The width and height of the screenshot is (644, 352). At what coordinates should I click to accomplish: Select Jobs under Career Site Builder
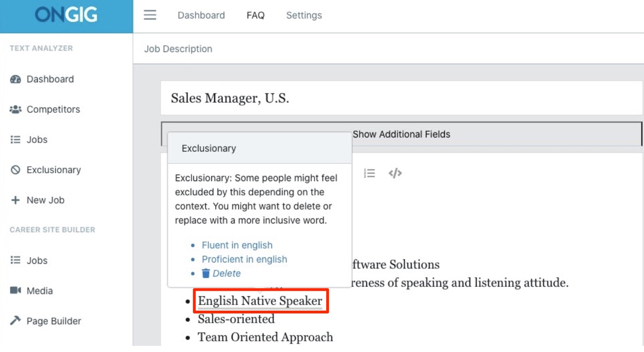[37, 261]
